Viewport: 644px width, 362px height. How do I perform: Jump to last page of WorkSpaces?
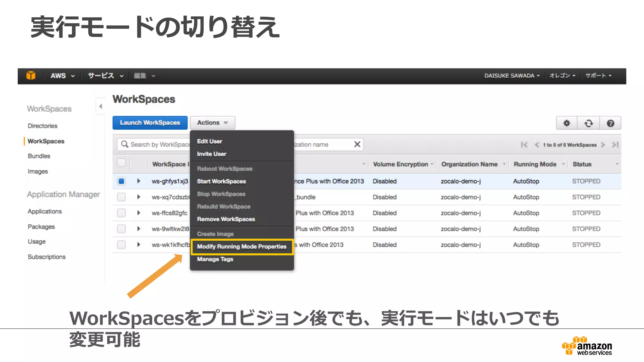615,145
